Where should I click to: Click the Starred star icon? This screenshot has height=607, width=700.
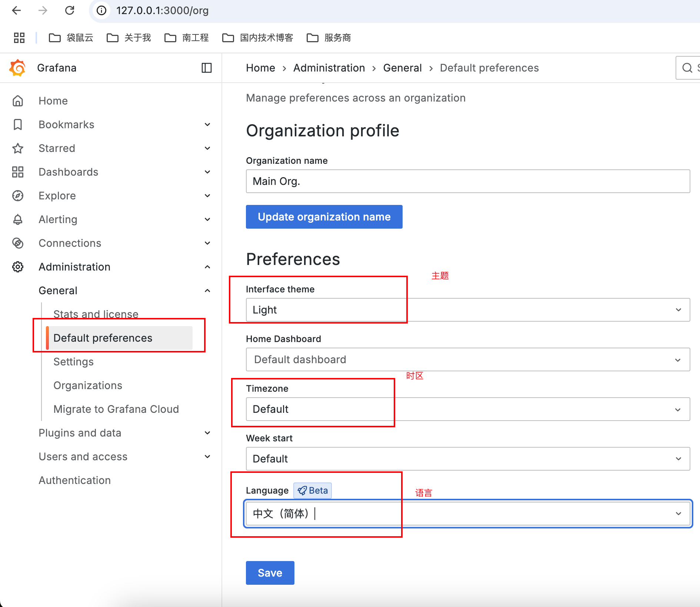[x=18, y=148]
